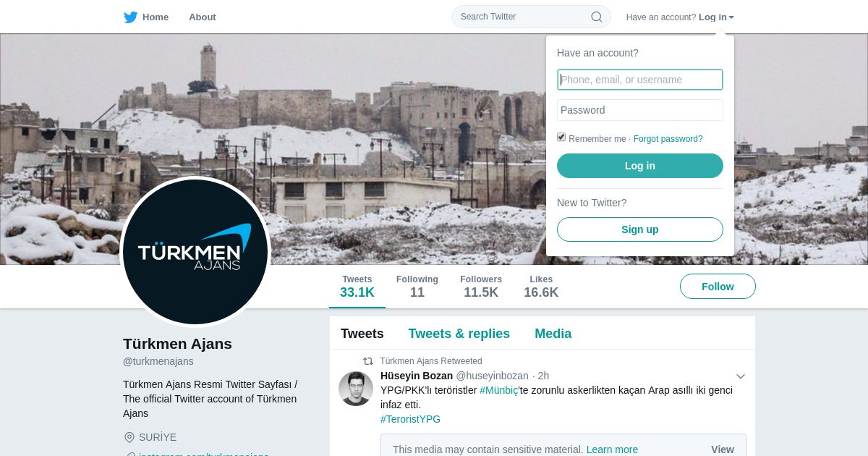Toggle the Remember me checkbox

561,138
